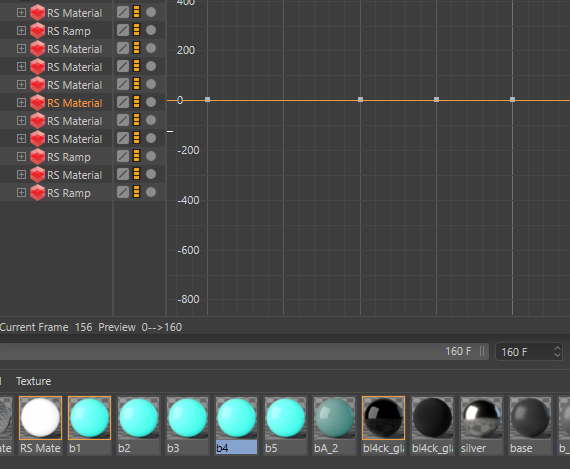
Task: Expand the RS Material row between the last two RS Ramp rows
Action: (21, 175)
